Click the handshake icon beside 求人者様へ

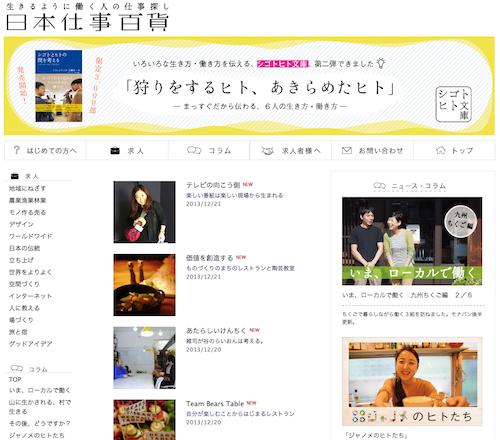267,151
